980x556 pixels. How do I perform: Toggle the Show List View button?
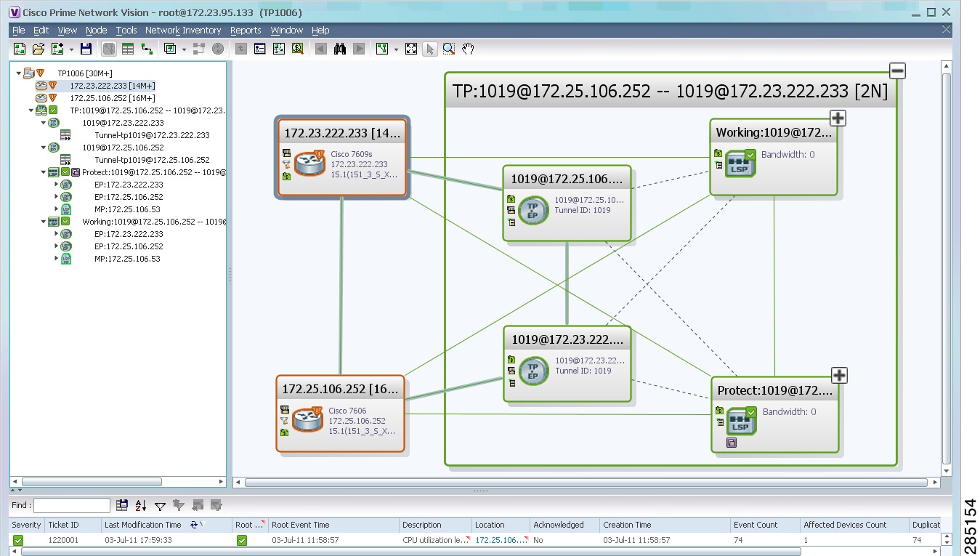[128, 49]
